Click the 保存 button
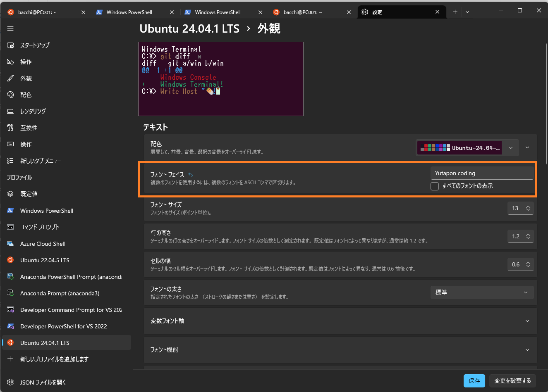 coord(474,380)
